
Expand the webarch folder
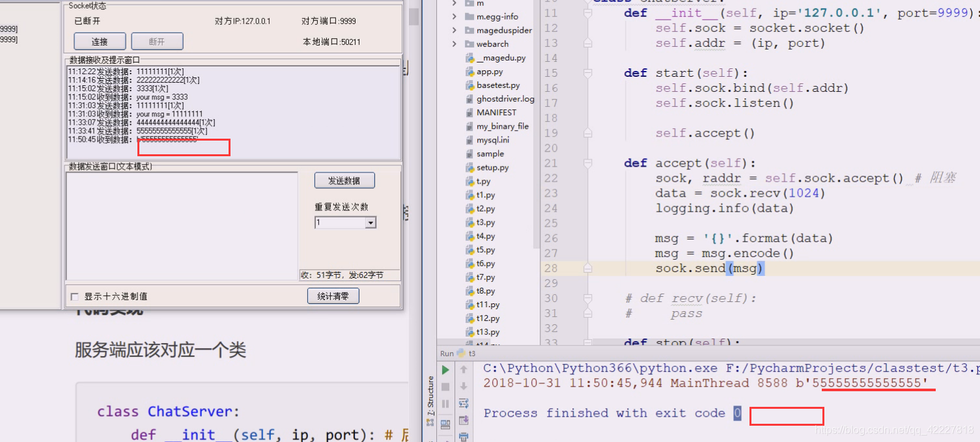[x=454, y=44]
